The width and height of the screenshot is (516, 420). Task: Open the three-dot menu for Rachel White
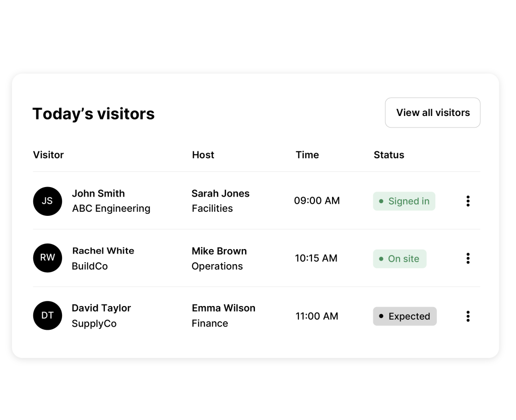coord(468,258)
